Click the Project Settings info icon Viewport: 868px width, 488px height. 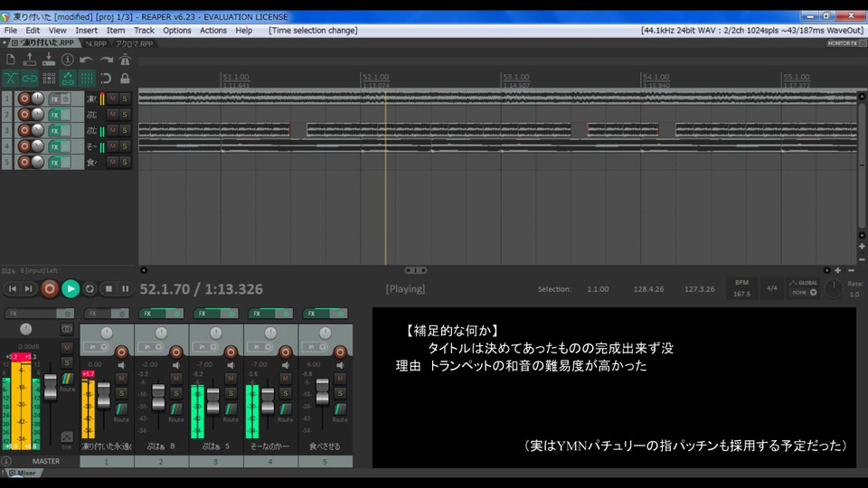pos(67,60)
